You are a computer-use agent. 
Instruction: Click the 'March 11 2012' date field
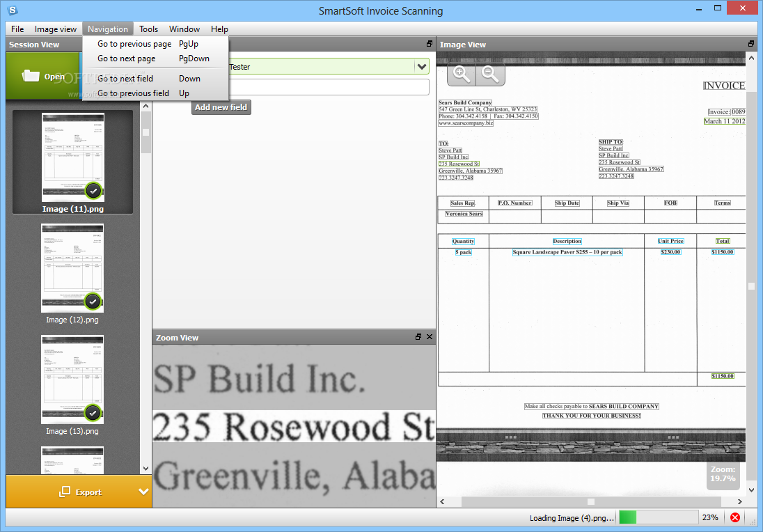coord(724,121)
